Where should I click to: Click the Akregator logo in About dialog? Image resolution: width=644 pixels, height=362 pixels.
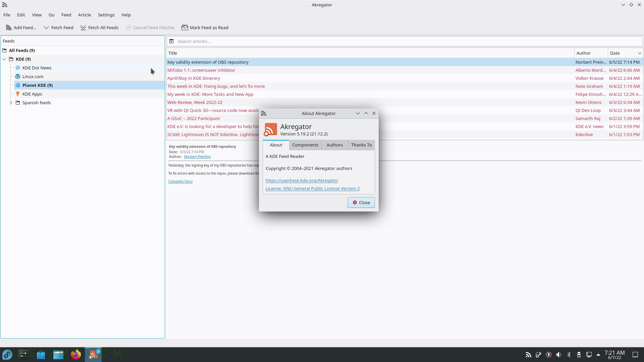(270, 129)
